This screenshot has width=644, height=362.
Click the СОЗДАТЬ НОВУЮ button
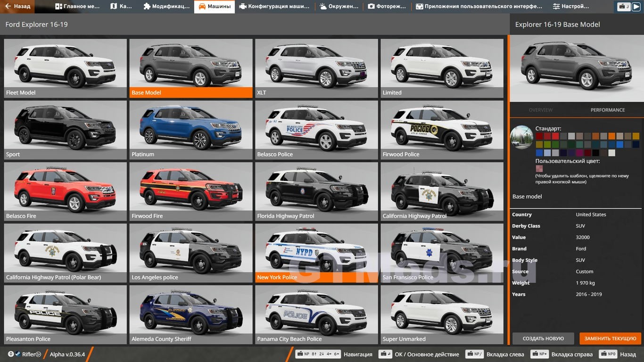543,338
